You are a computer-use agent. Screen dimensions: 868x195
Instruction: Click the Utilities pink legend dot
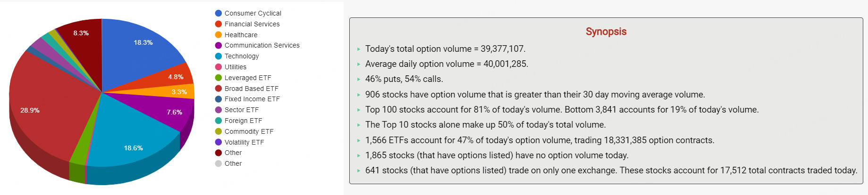point(219,67)
